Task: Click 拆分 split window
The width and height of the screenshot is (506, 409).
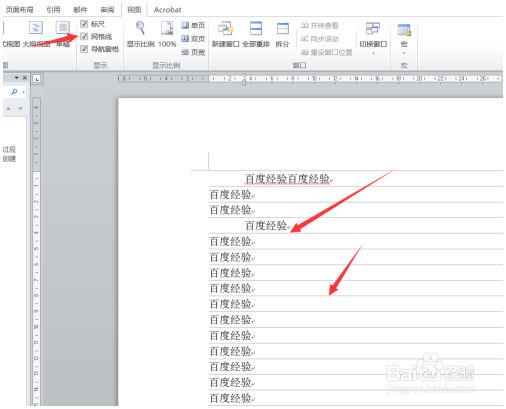Action: pos(282,35)
